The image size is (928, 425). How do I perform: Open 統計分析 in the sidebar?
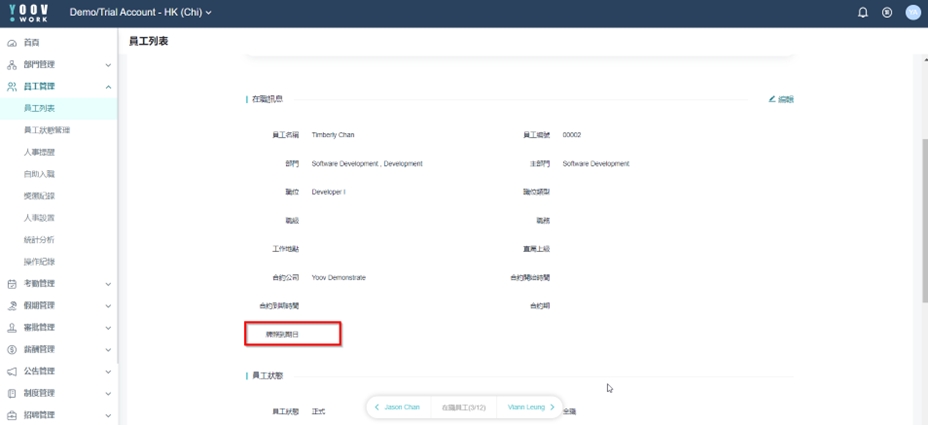pyautogui.click(x=40, y=240)
